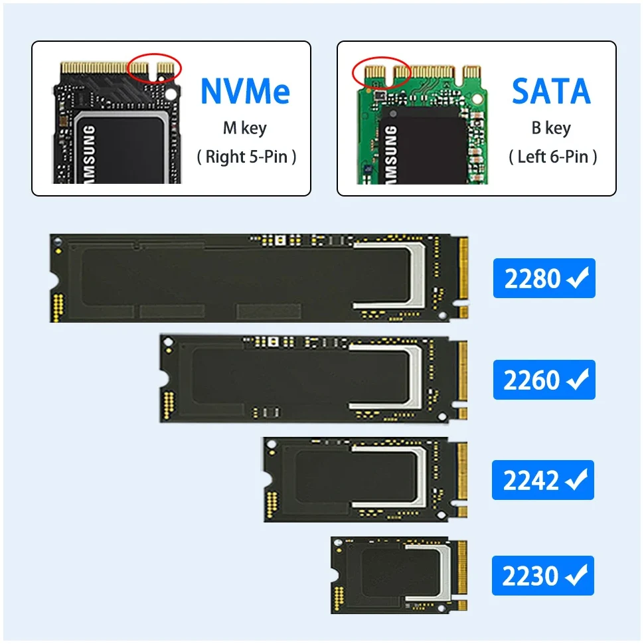Click the blue NVMe heading
This screenshot has width=644, height=644.
coord(245,91)
